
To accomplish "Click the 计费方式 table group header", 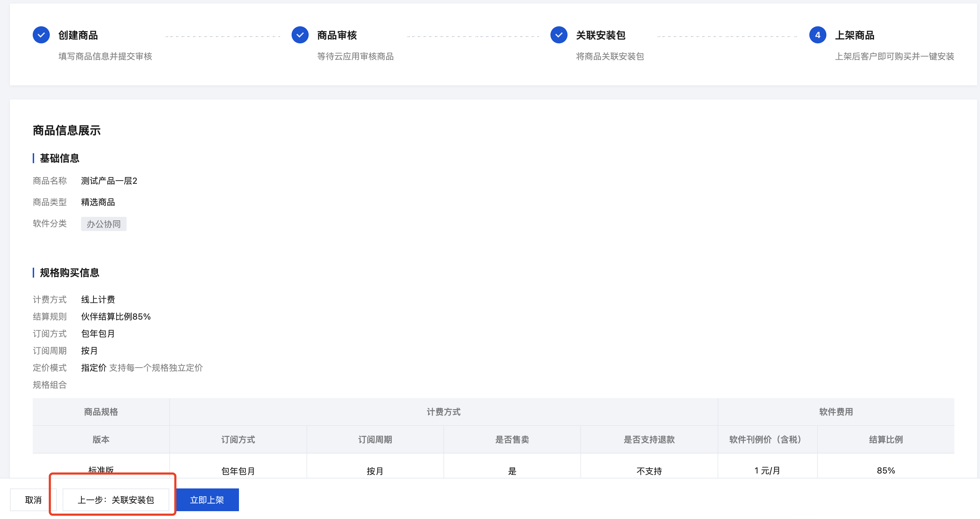I will pyautogui.click(x=443, y=412).
